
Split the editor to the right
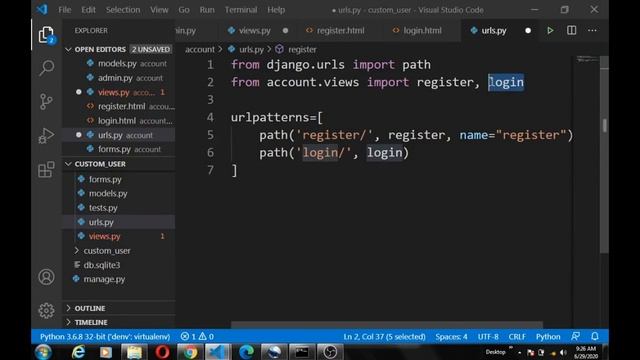click(571, 30)
